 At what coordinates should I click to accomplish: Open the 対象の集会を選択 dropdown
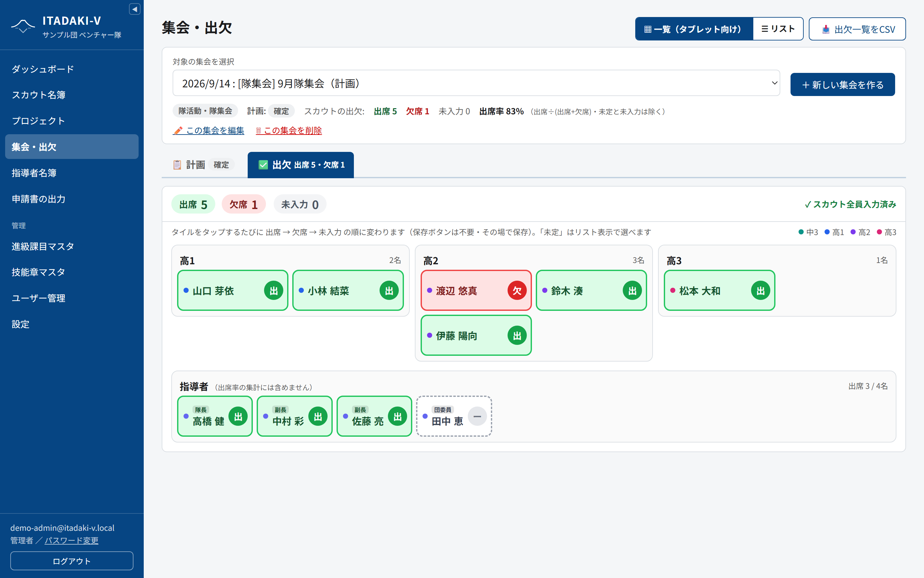[x=476, y=83]
